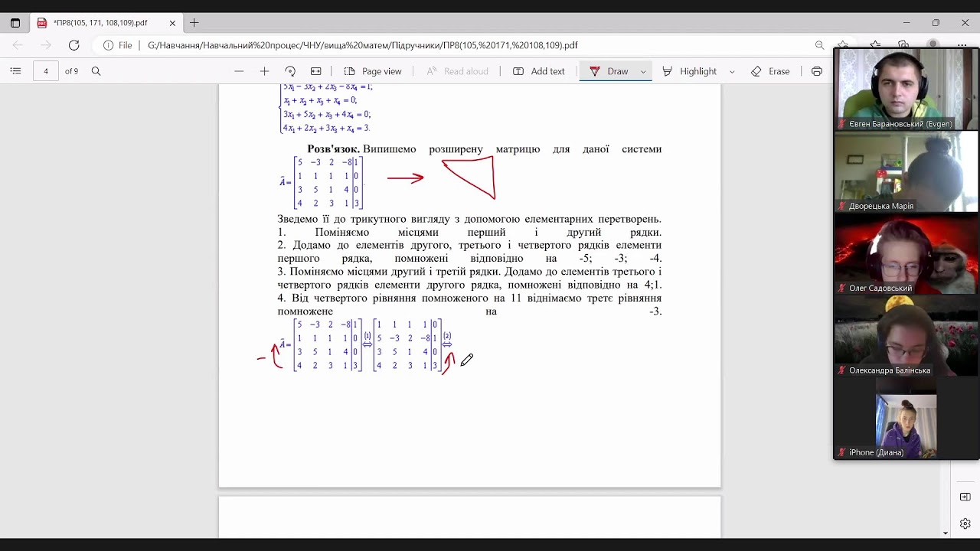Expand Highlight color options

(x=732, y=71)
